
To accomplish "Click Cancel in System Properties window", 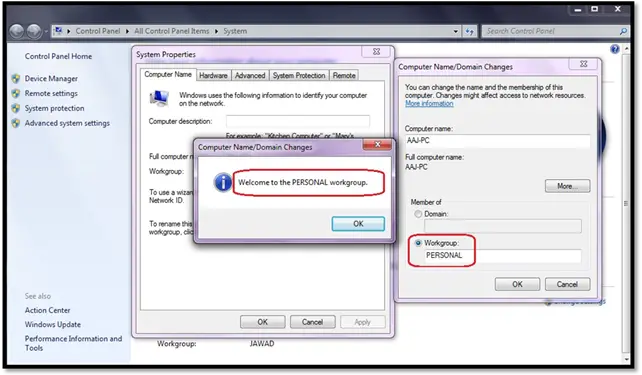I will pyautogui.click(x=312, y=322).
